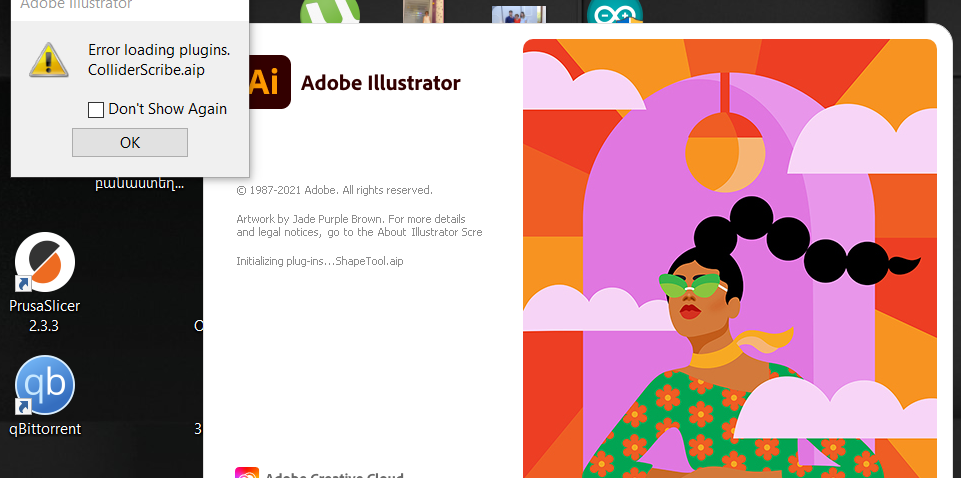This screenshot has width=961, height=478.
Task: Click the Armenian-labeled desktop item text
Action: tap(139, 183)
